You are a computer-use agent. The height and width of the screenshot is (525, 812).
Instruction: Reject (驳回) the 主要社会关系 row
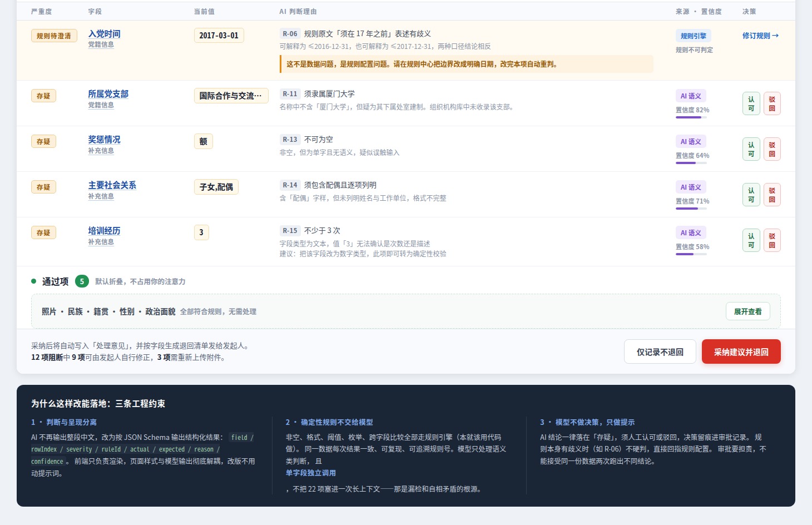pos(772,195)
